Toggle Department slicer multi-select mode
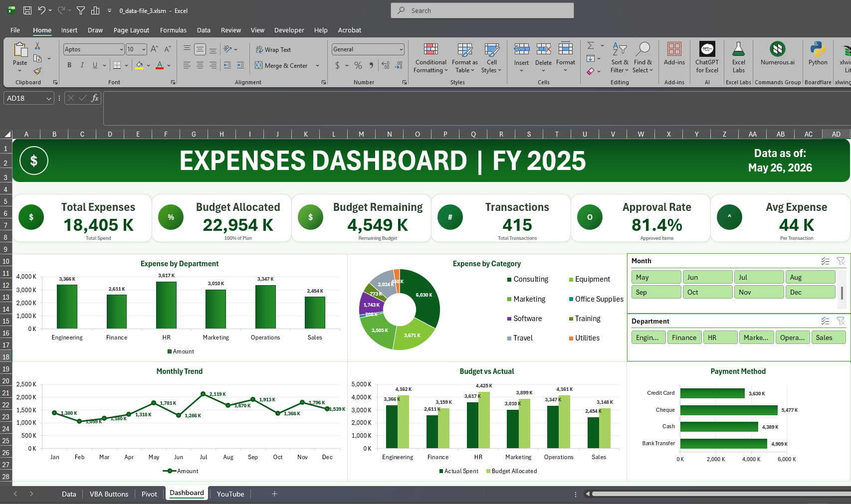851x504 pixels. (x=825, y=321)
